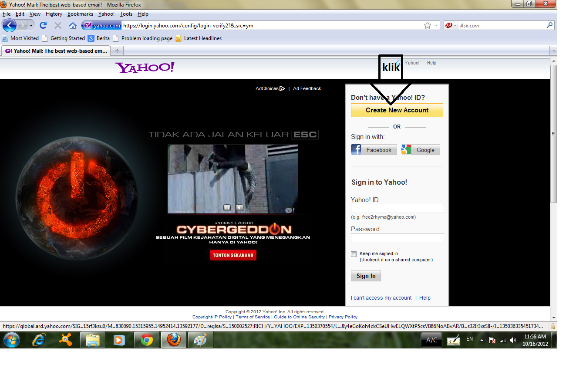The width and height of the screenshot is (566, 392).
Task: Click the padlock icon in the status bar
Action: pyautogui.click(x=553, y=326)
